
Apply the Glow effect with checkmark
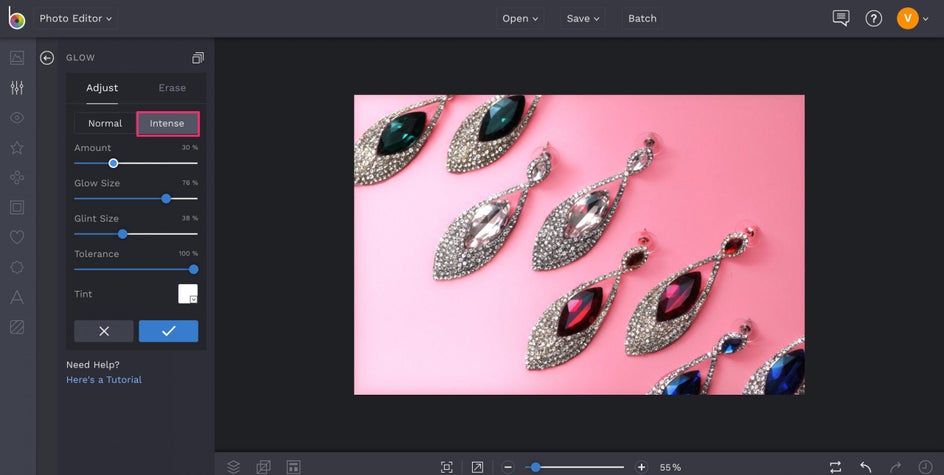(169, 331)
